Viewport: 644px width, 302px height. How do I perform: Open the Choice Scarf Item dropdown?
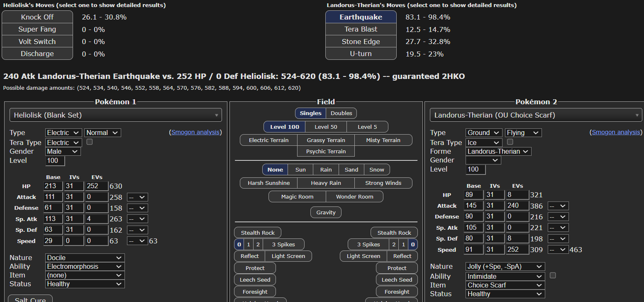[505, 285]
